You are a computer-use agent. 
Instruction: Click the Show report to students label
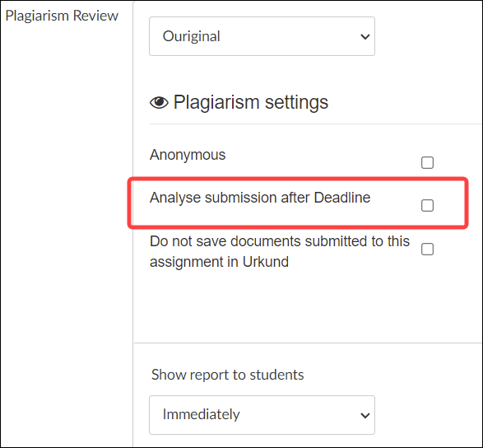click(x=228, y=375)
